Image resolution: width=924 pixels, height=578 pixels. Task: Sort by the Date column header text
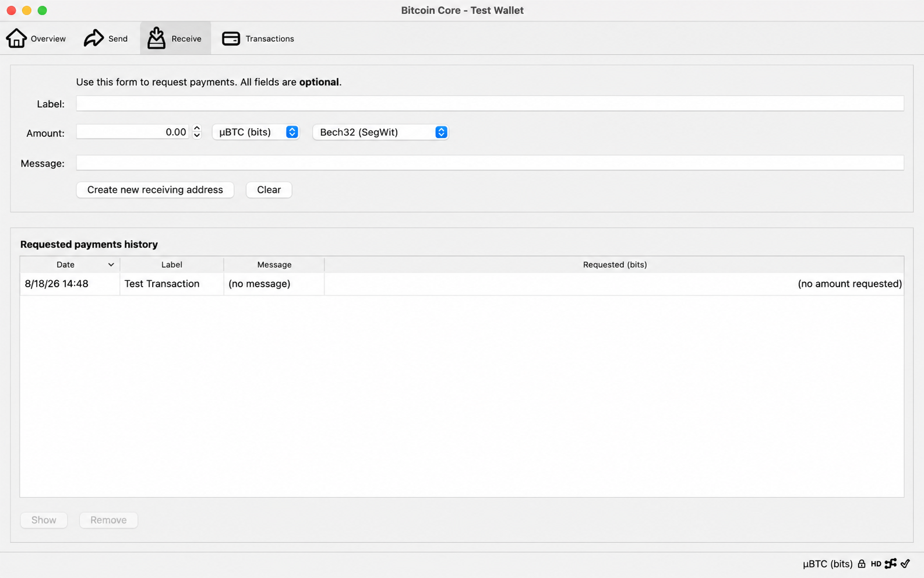[65, 265]
